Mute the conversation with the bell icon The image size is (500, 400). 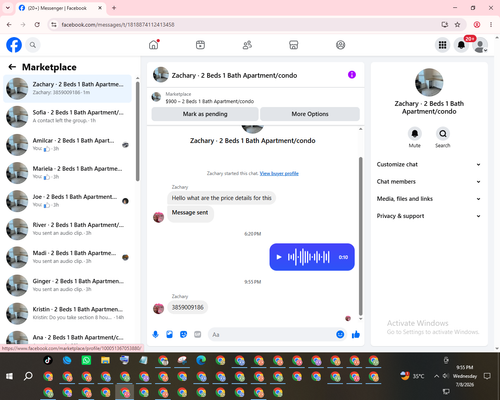coord(414,134)
